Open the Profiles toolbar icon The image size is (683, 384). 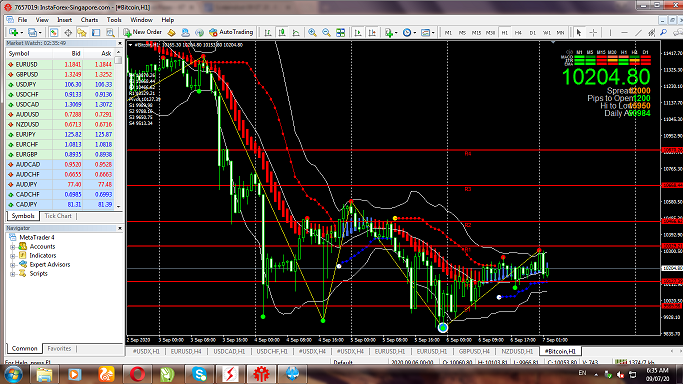coord(32,33)
